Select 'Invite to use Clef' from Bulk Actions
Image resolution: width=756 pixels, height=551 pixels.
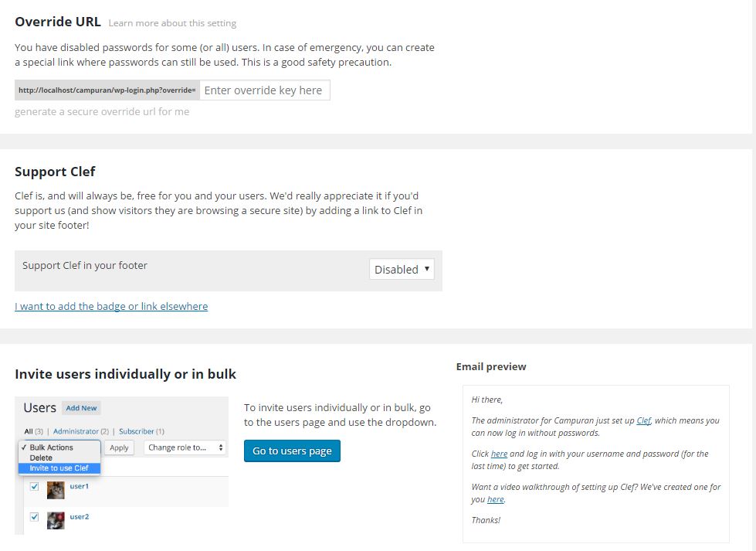click(x=59, y=468)
